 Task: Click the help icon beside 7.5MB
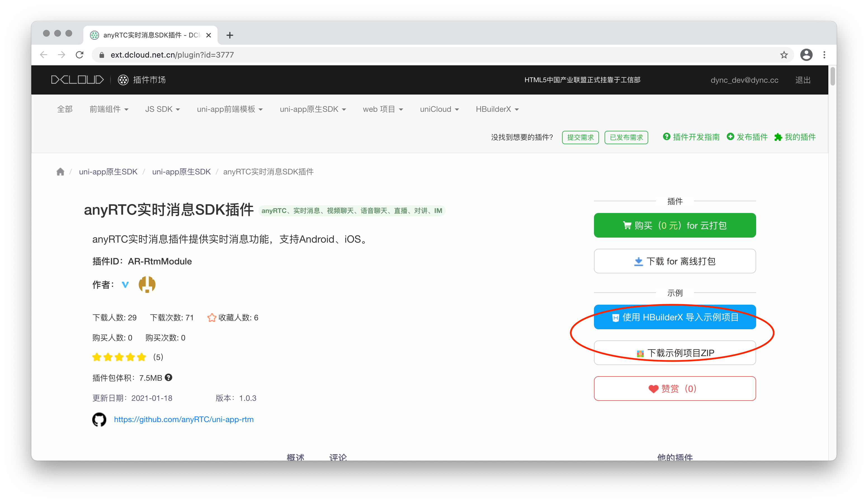168,377
